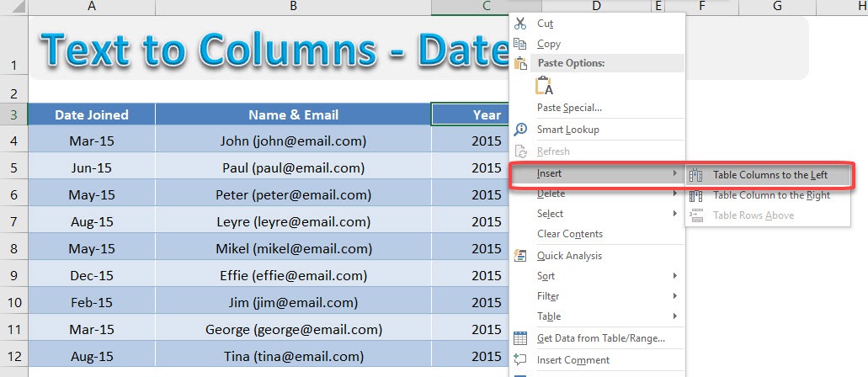The width and height of the screenshot is (868, 377).
Task: Click the Dec-15 date cell
Action: pyautogui.click(x=91, y=275)
